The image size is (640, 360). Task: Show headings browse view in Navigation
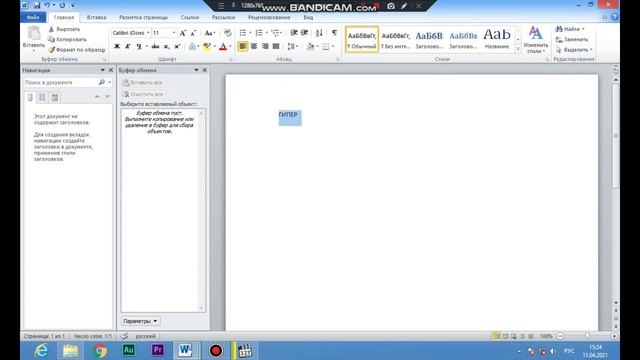30,97
